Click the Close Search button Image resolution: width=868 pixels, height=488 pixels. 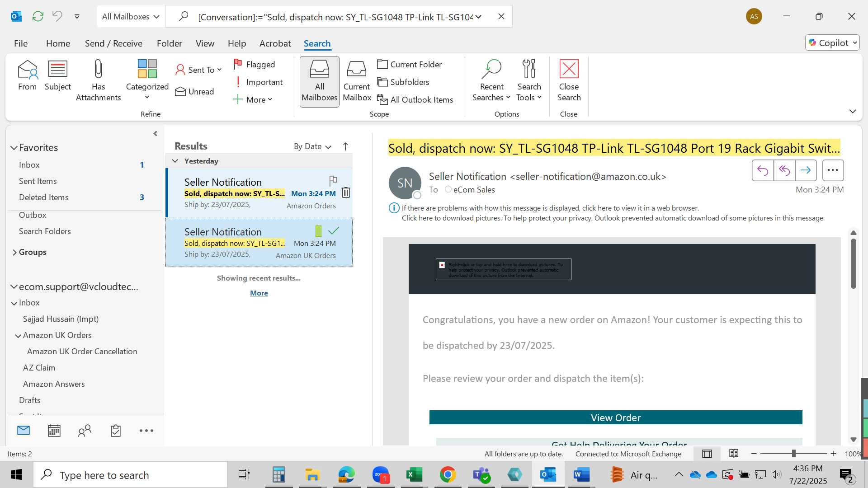(x=569, y=81)
